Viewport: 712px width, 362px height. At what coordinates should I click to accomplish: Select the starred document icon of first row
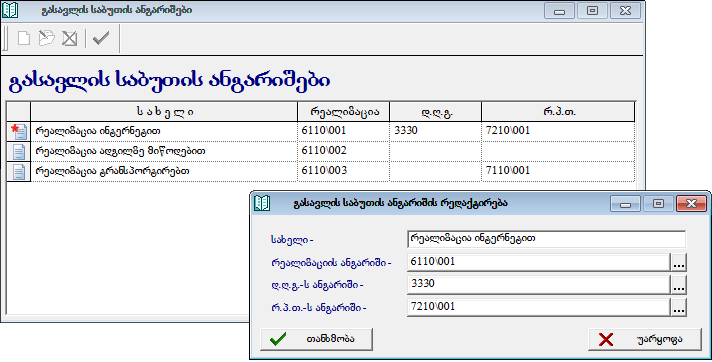click(x=19, y=131)
